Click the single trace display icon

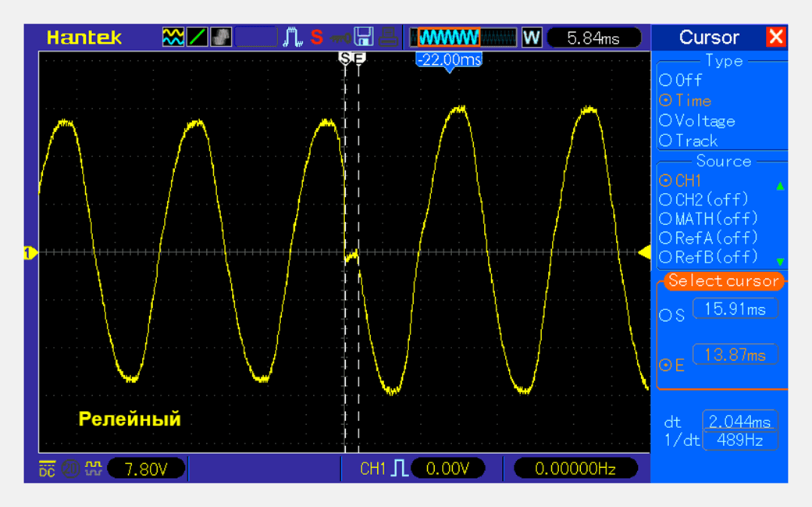[197, 37]
